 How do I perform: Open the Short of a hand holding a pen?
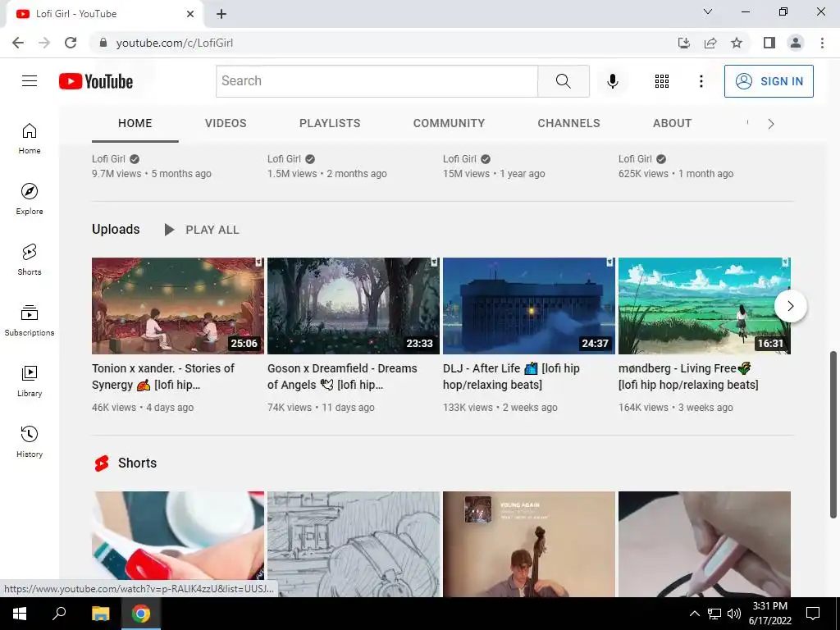tap(705, 544)
